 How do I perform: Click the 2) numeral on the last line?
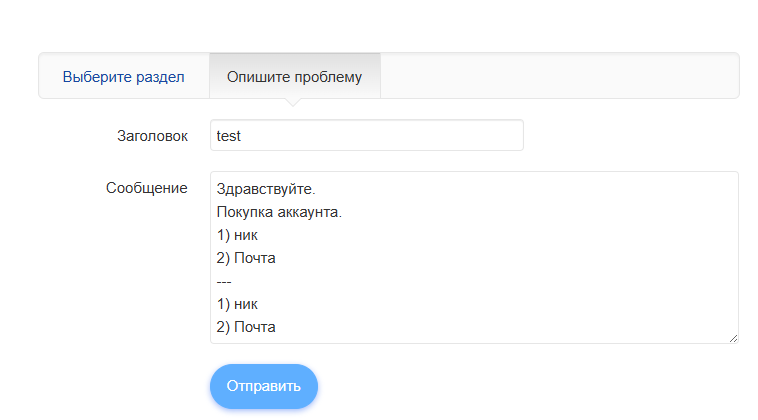coord(223,327)
